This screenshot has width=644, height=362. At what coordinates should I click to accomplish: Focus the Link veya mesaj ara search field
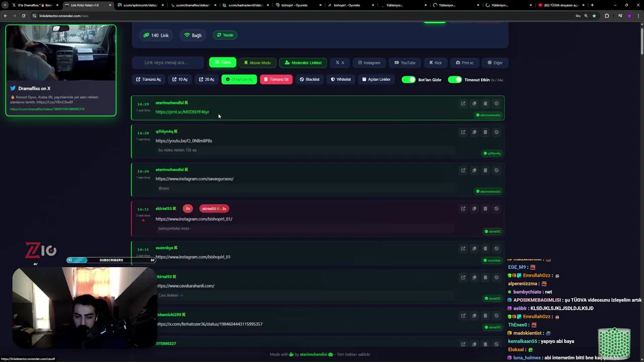click(x=168, y=63)
